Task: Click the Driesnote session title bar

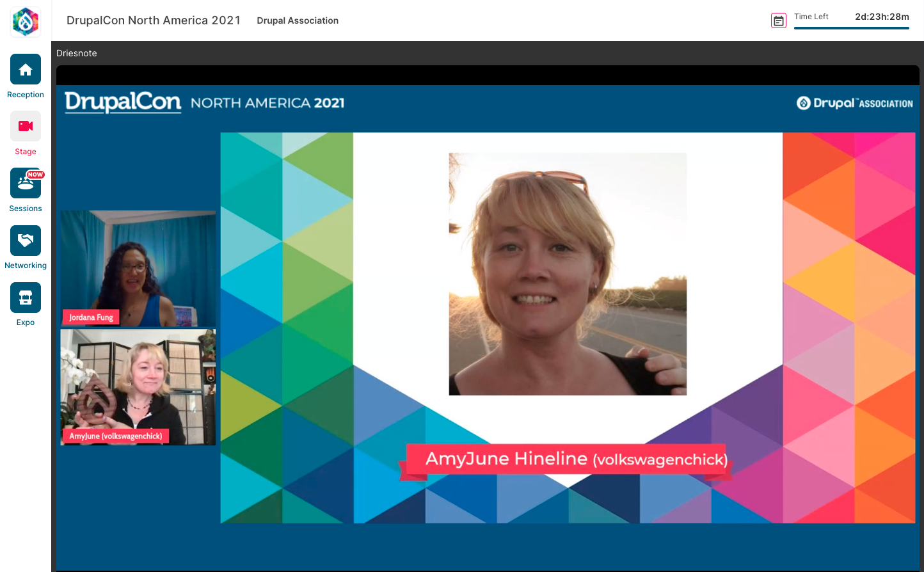Action: coord(77,53)
